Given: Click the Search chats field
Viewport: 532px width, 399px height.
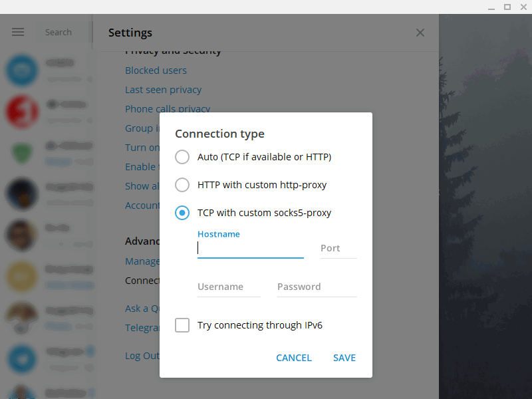Looking at the screenshot, I should pos(63,32).
